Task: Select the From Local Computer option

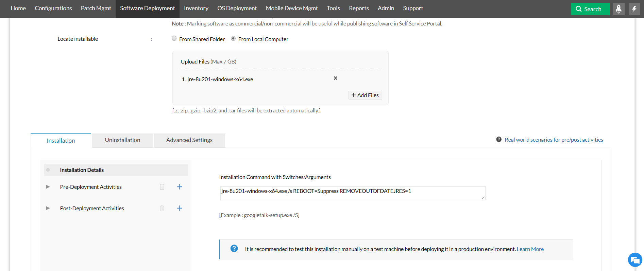Action: click(x=233, y=39)
